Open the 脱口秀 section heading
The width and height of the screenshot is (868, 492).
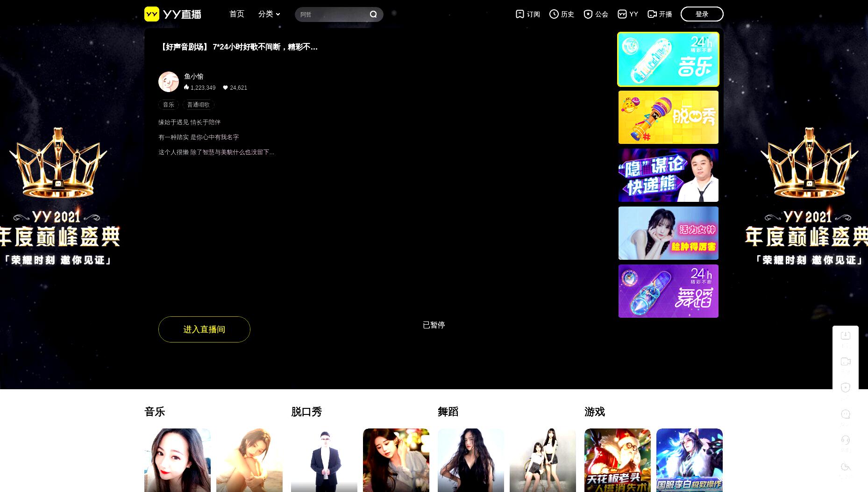pos(306,412)
